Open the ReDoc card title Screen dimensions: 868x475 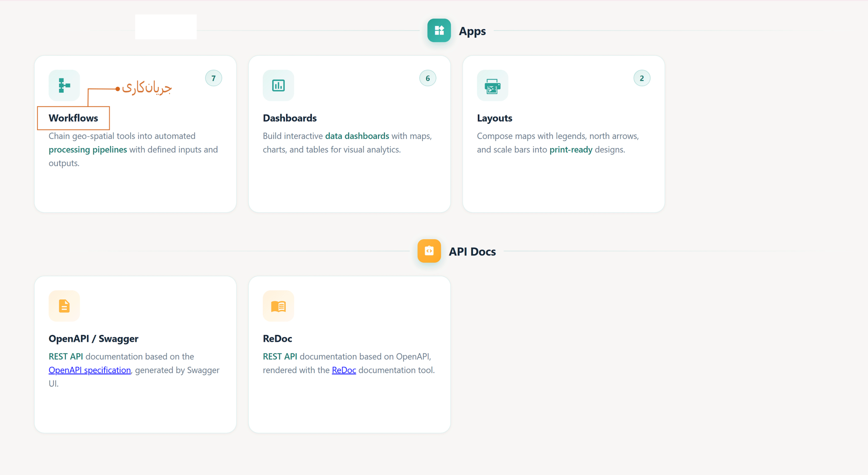[x=277, y=339]
